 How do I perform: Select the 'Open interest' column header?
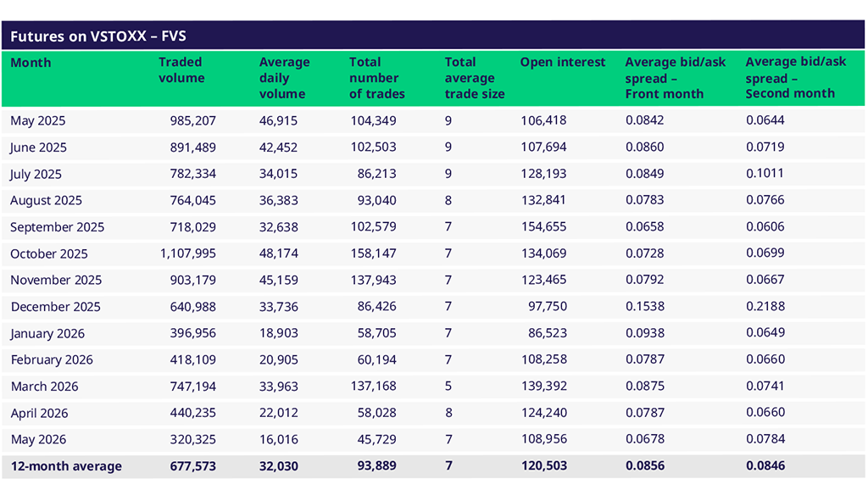[563, 62]
